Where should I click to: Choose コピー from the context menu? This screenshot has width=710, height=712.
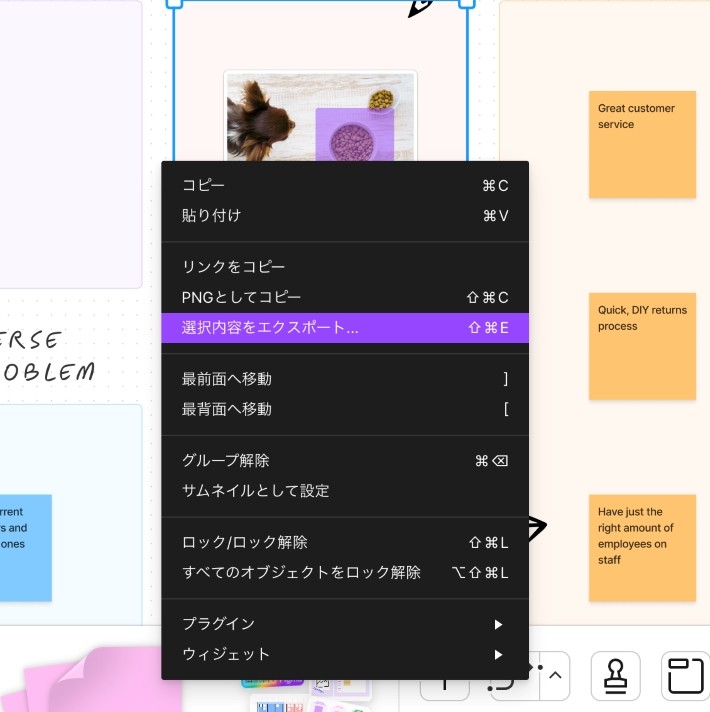(345, 185)
